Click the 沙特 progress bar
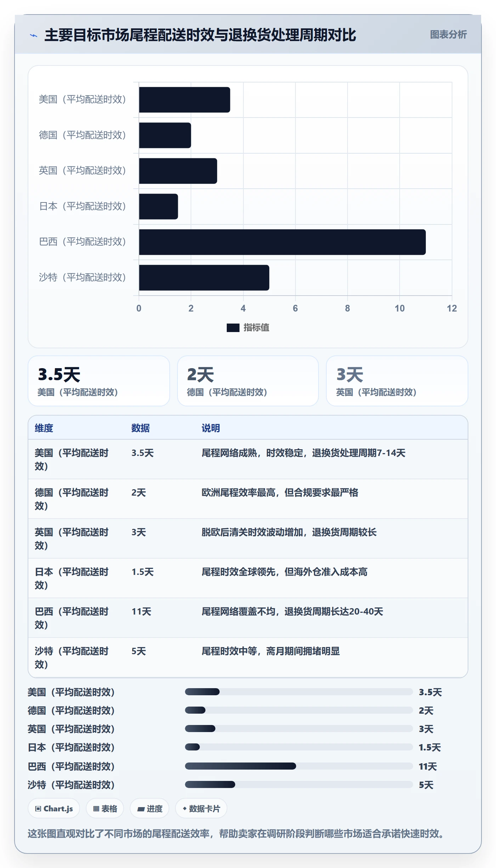The width and height of the screenshot is (496, 868). pyautogui.click(x=299, y=784)
